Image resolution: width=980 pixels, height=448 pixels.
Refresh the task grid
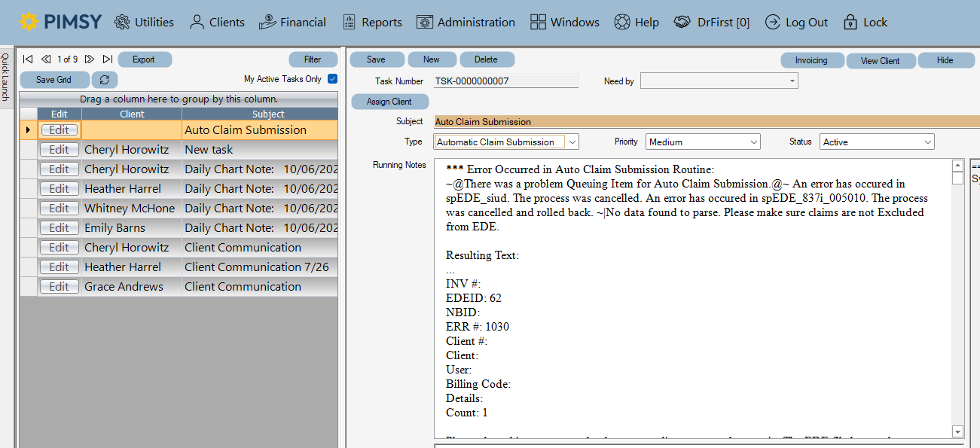pyautogui.click(x=104, y=79)
